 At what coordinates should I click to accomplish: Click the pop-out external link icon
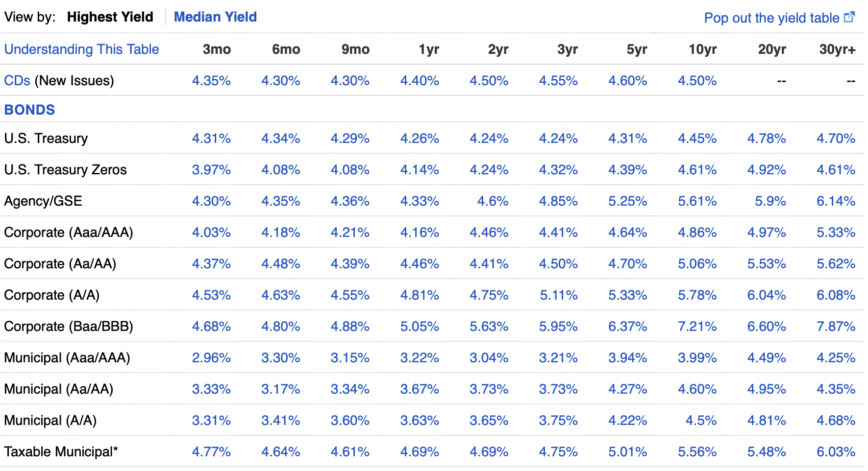click(x=849, y=17)
